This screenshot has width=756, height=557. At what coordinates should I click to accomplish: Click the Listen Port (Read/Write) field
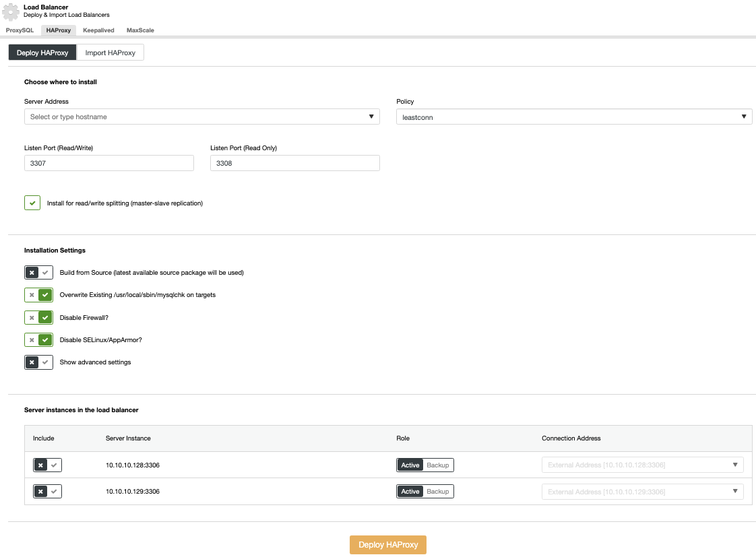click(x=109, y=163)
